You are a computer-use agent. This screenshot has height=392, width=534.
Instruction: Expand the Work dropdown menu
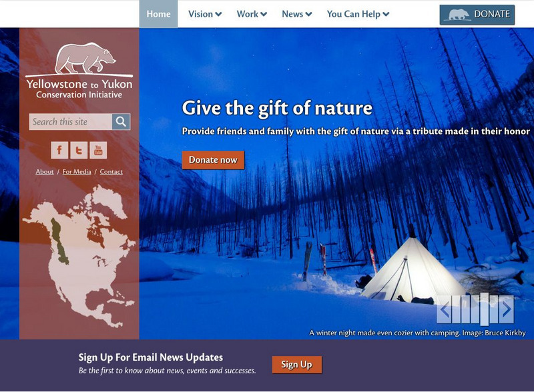pyautogui.click(x=252, y=14)
